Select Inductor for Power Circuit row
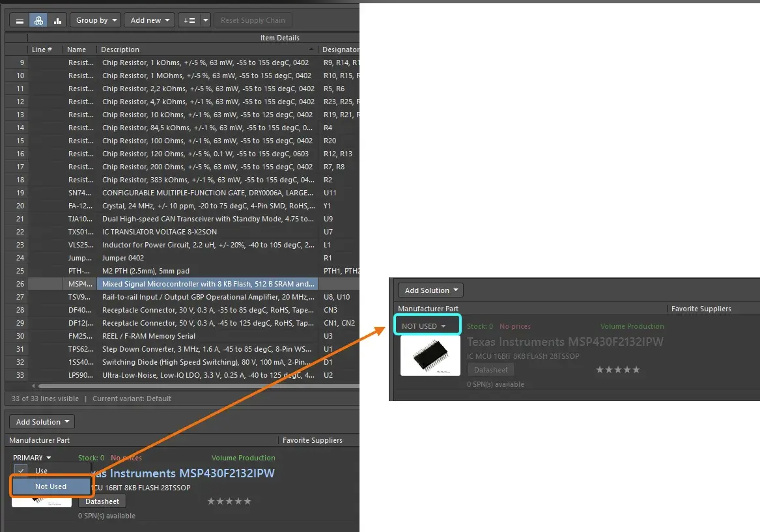 pyautogui.click(x=182, y=245)
